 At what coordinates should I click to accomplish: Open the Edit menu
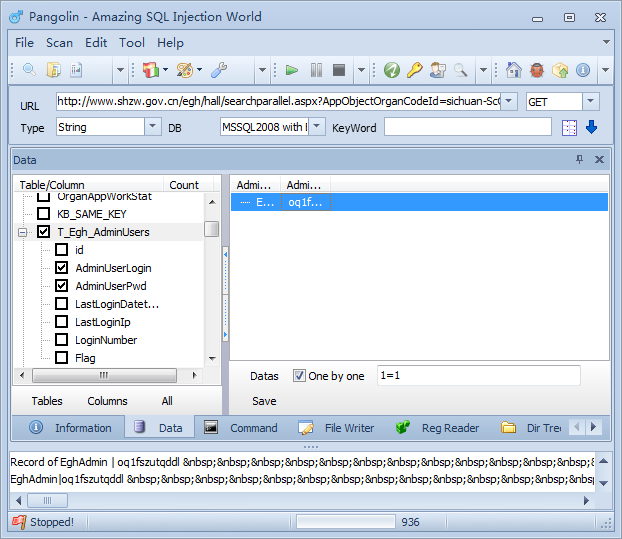[x=96, y=42]
